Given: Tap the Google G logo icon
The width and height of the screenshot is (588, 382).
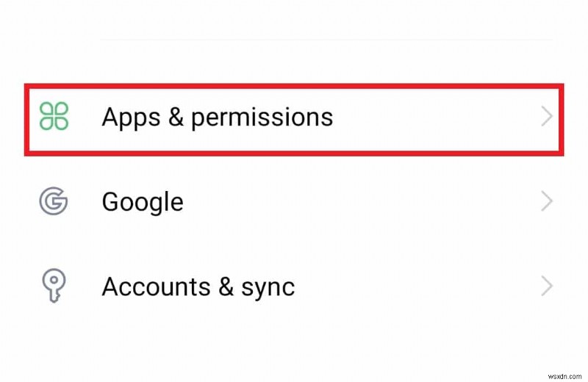Looking at the screenshot, I should (x=54, y=201).
